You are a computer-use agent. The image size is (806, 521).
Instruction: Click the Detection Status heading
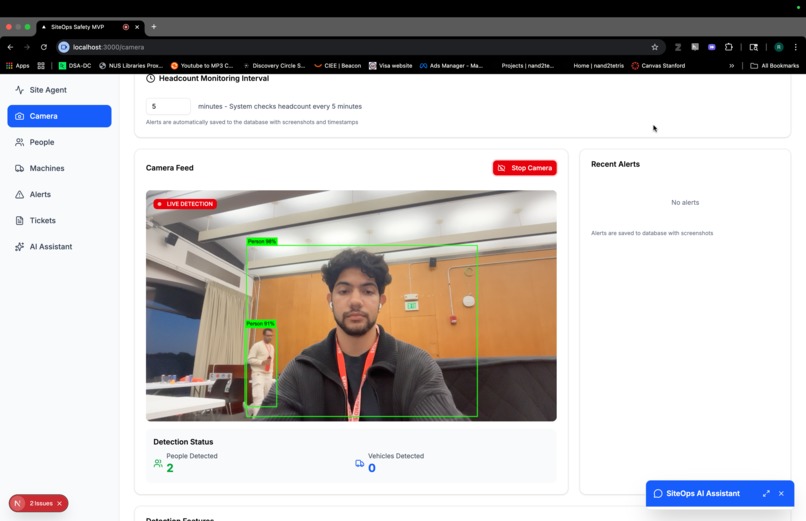point(183,442)
